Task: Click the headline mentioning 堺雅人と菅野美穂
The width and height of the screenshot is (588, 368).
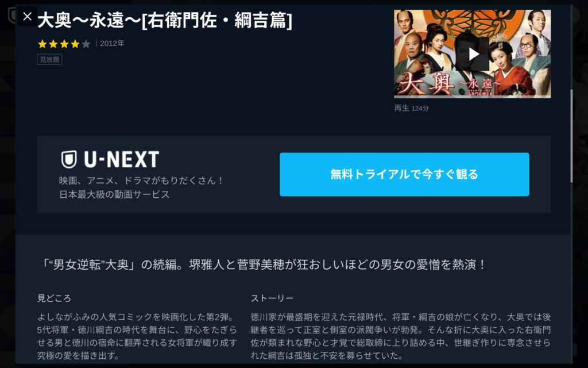Action: tap(262, 264)
